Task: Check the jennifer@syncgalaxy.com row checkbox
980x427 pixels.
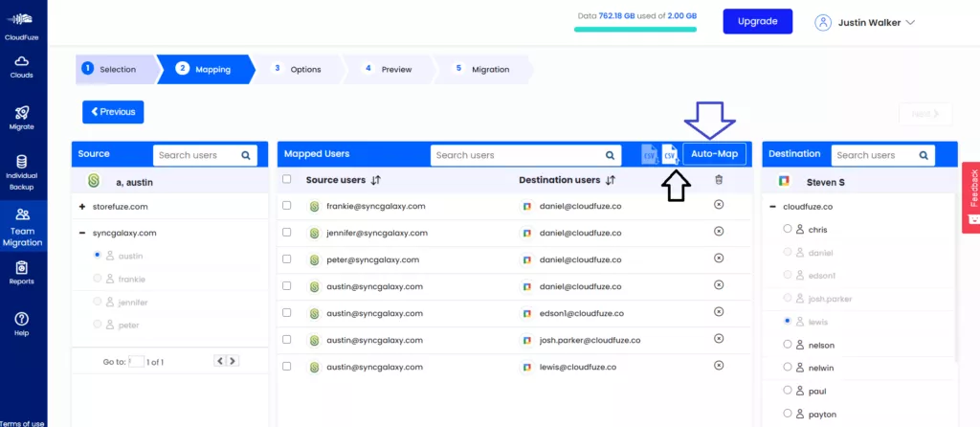Action: click(287, 232)
